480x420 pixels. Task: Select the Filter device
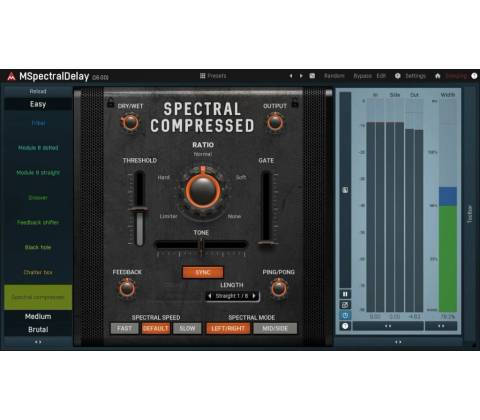(38, 123)
